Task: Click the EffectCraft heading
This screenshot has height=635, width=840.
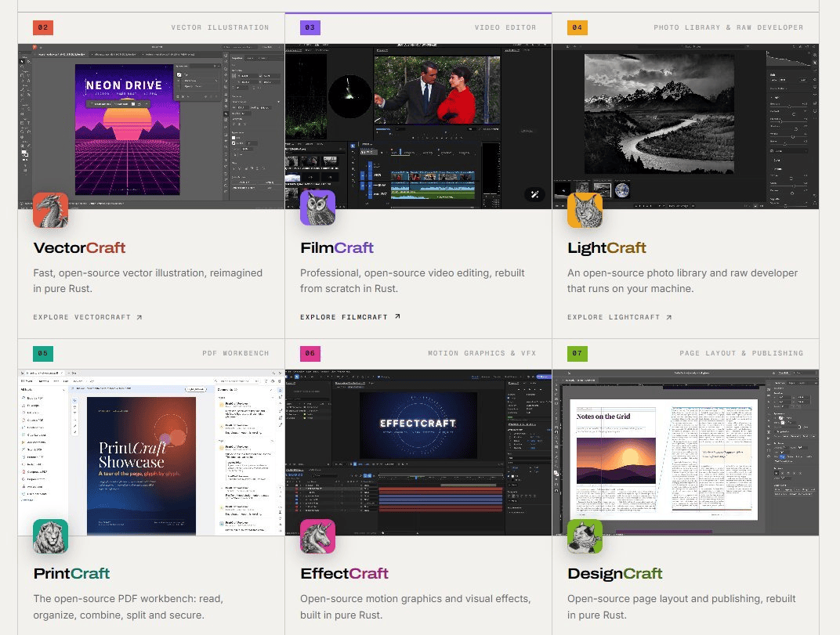Action: click(345, 573)
